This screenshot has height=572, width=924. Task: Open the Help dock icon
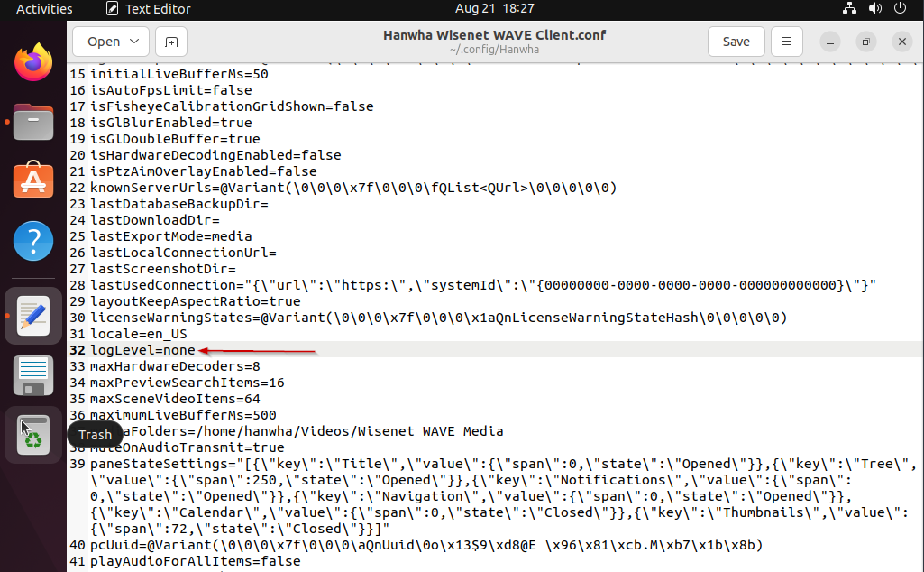(x=33, y=241)
